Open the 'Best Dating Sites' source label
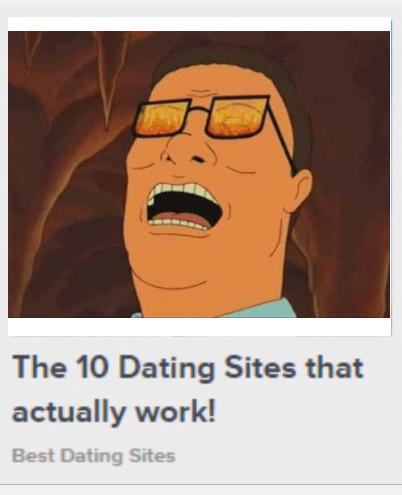 [94, 456]
